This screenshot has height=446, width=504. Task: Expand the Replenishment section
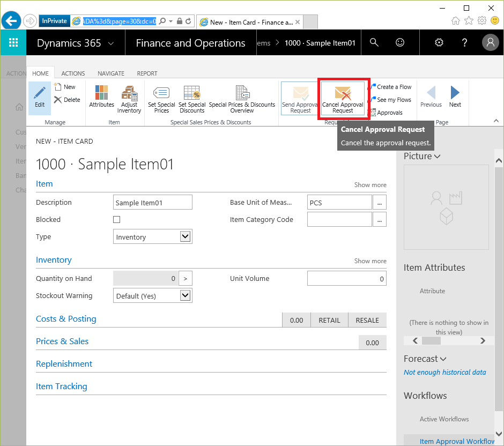click(64, 364)
